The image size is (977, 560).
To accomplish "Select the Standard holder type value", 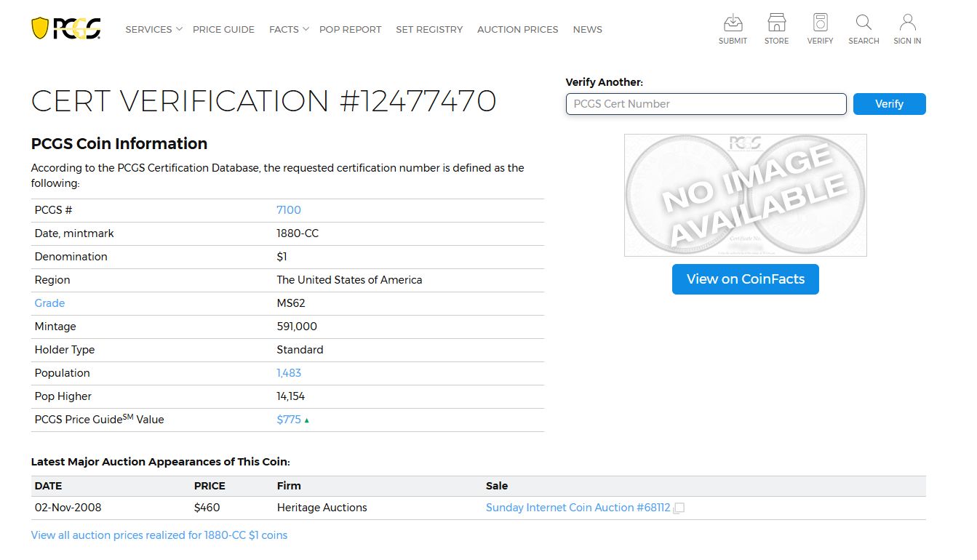I will (x=300, y=350).
